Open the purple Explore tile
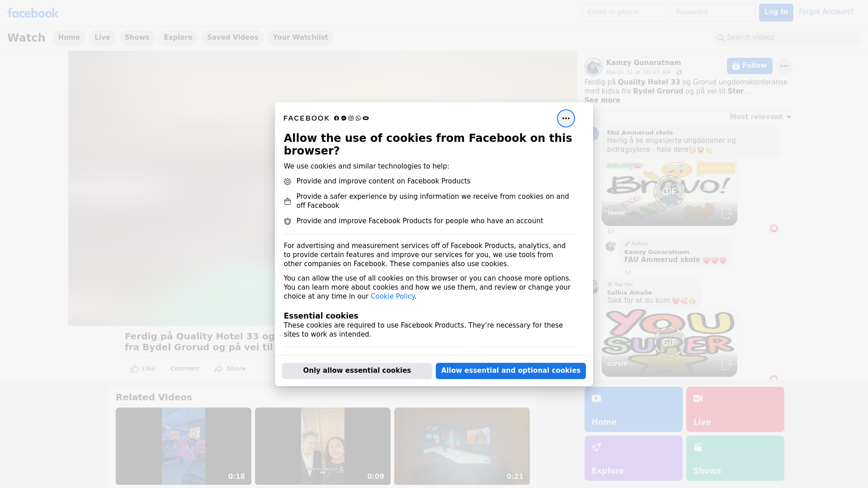This screenshot has height=488, width=868. point(633,458)
